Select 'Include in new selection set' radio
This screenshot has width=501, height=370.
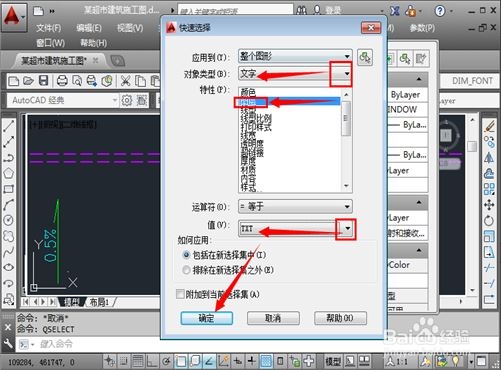click(x=186, y=255)
